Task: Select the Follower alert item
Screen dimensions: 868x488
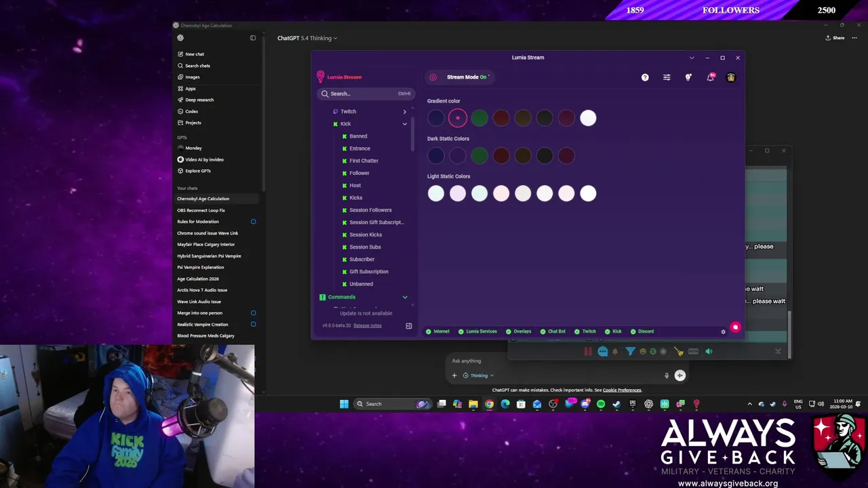Action: (x=359, y=173)
